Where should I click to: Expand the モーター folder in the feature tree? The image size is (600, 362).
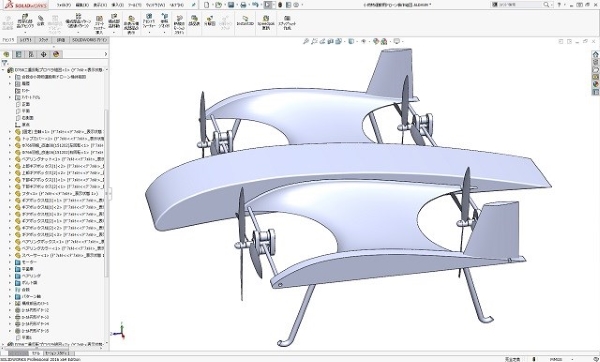(10, 262)
